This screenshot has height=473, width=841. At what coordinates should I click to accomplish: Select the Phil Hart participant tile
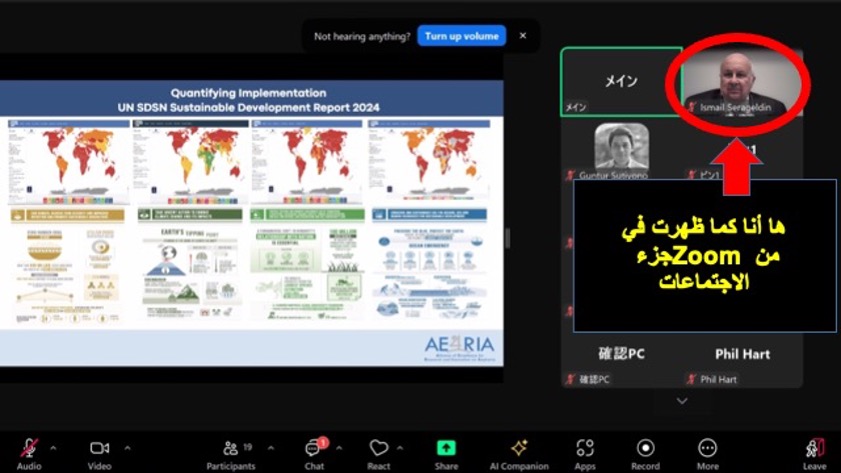(740, 360)
